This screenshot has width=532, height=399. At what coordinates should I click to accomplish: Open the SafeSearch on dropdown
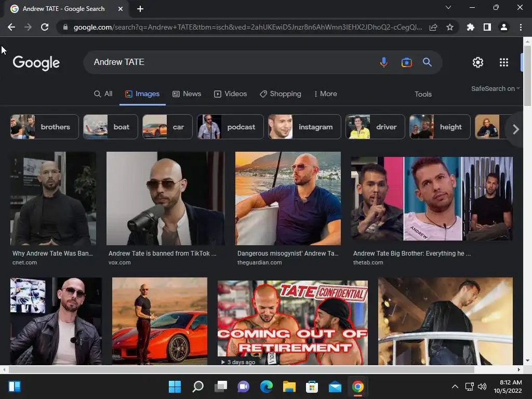495,88
